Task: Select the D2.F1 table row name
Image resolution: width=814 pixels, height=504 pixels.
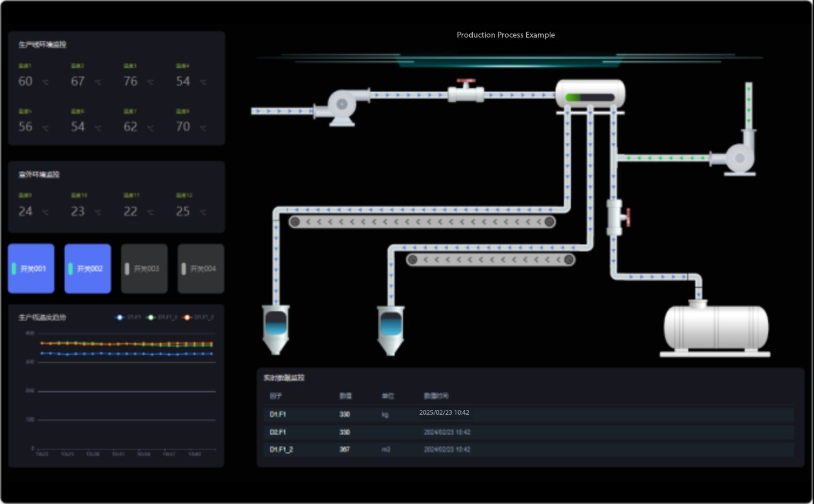Action: pos(278,432)
